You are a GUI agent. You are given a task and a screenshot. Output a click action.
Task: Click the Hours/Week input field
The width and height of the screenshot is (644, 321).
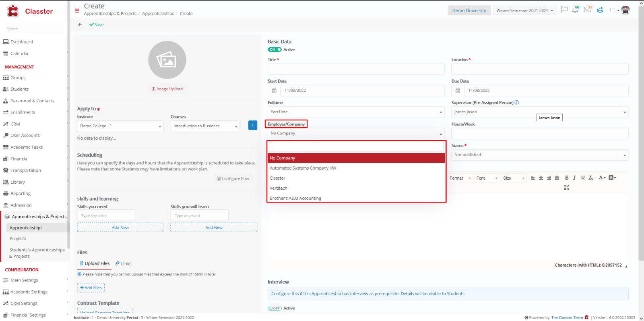pyautogui.click(x=540, y=134)
